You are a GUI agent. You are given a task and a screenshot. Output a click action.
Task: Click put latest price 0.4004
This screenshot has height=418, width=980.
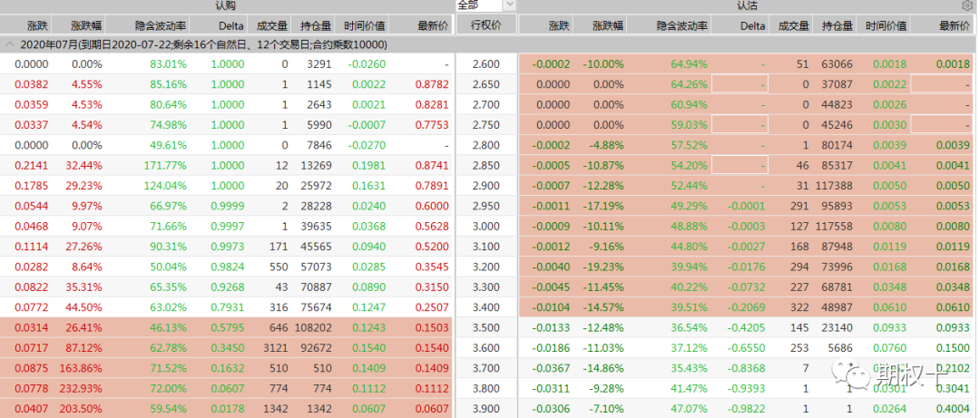click(x=953, y=409)
